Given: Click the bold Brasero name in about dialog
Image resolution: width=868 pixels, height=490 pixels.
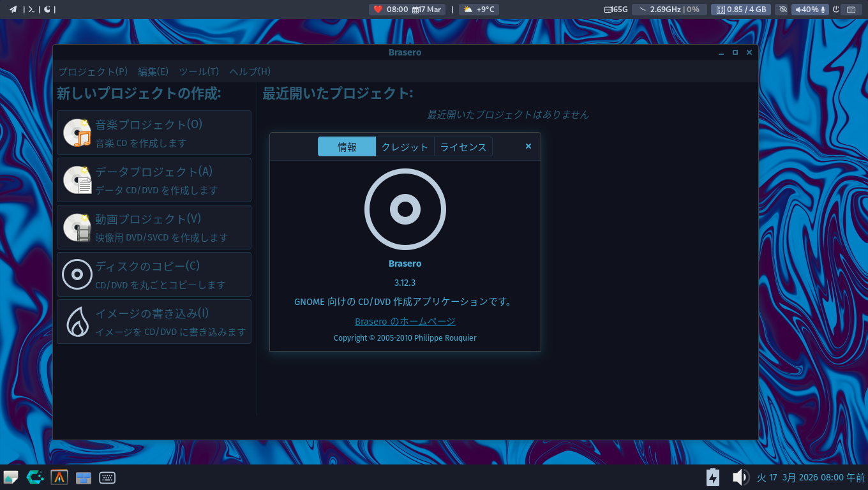Looking at the screenshot, I should pos(405,264).
